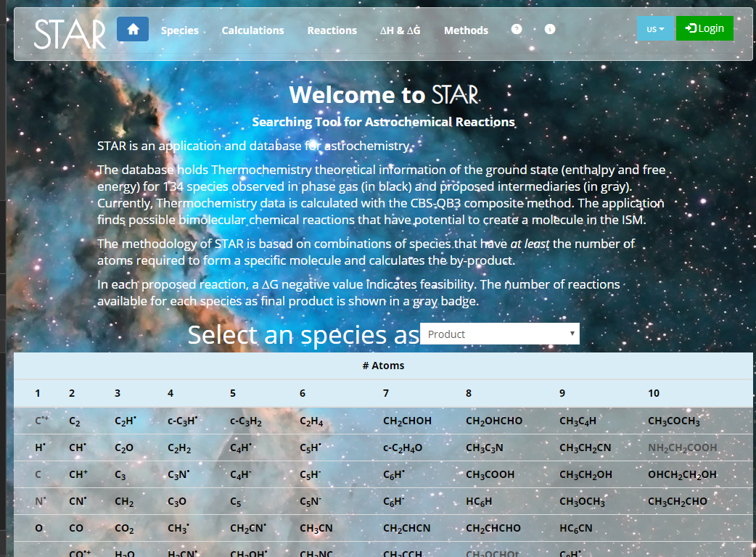Viewport: 756px width, 557px height.
Task: Choose species CH3COOH
Action: (490, 475)
